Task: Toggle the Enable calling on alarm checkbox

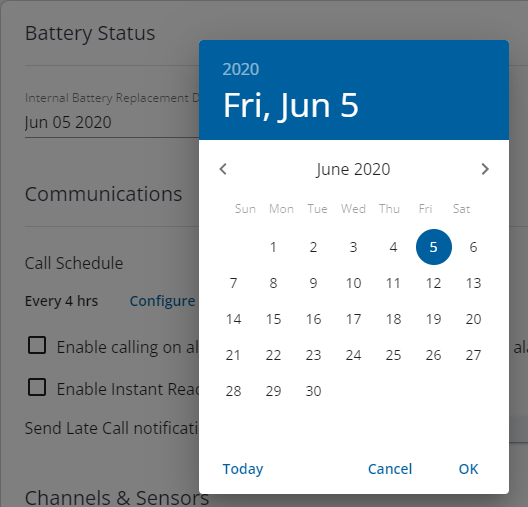Action: (37, 345)
